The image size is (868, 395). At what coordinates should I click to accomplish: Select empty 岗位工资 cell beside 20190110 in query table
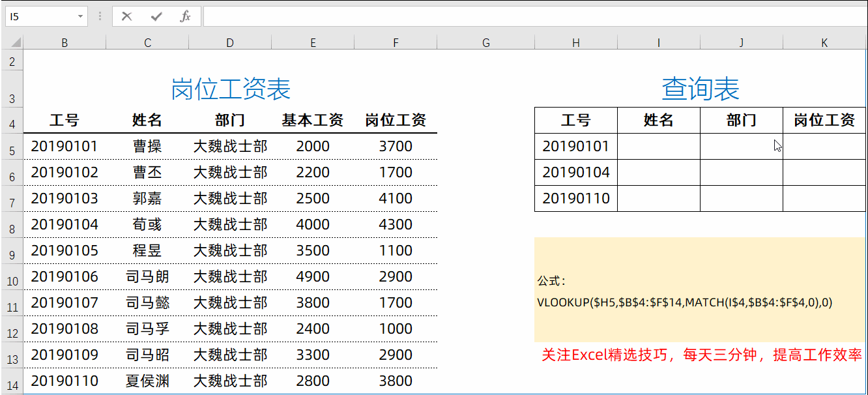824,199
